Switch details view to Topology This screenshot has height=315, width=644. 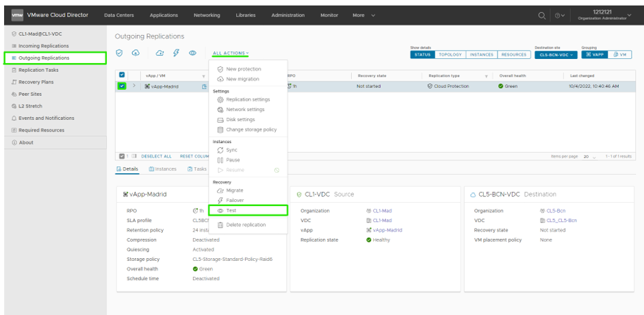coord(450,55)
